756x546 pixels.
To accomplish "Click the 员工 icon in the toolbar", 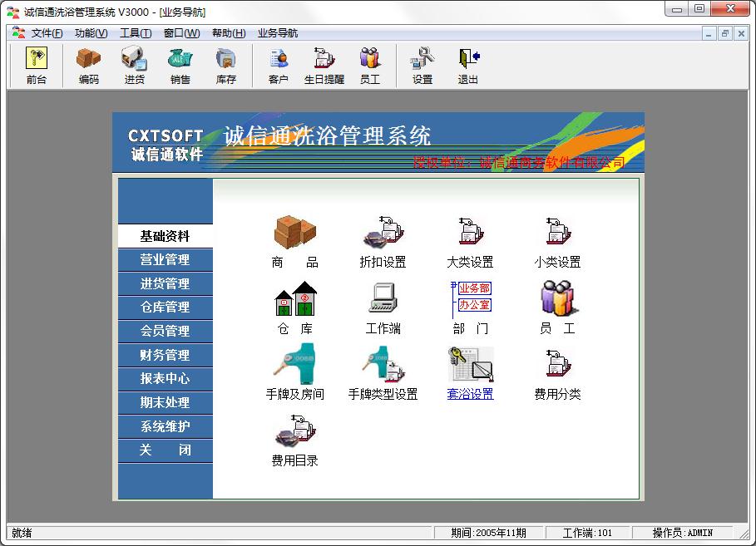I will (370, 66).
